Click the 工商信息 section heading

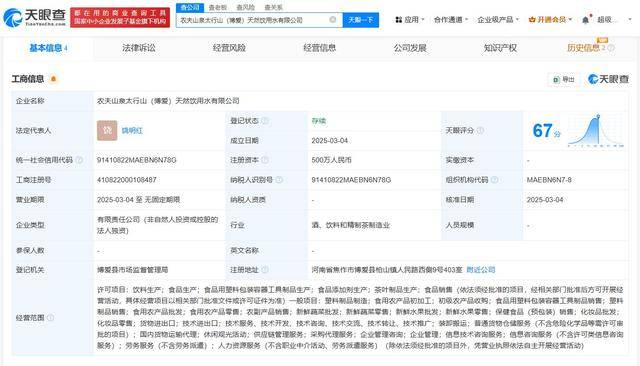pos(28,79)
